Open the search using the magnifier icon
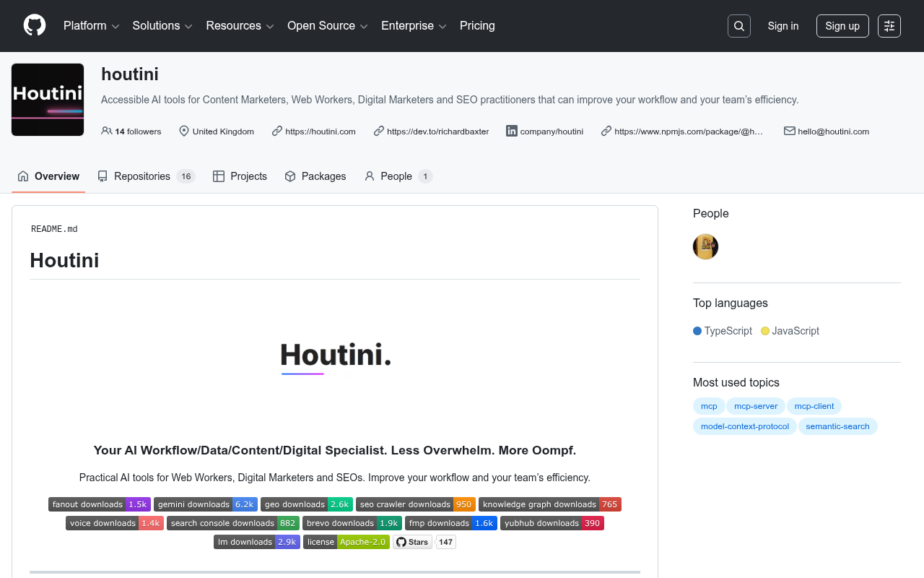The width and height of the screenshot is (924, 578). coord(738,25)
